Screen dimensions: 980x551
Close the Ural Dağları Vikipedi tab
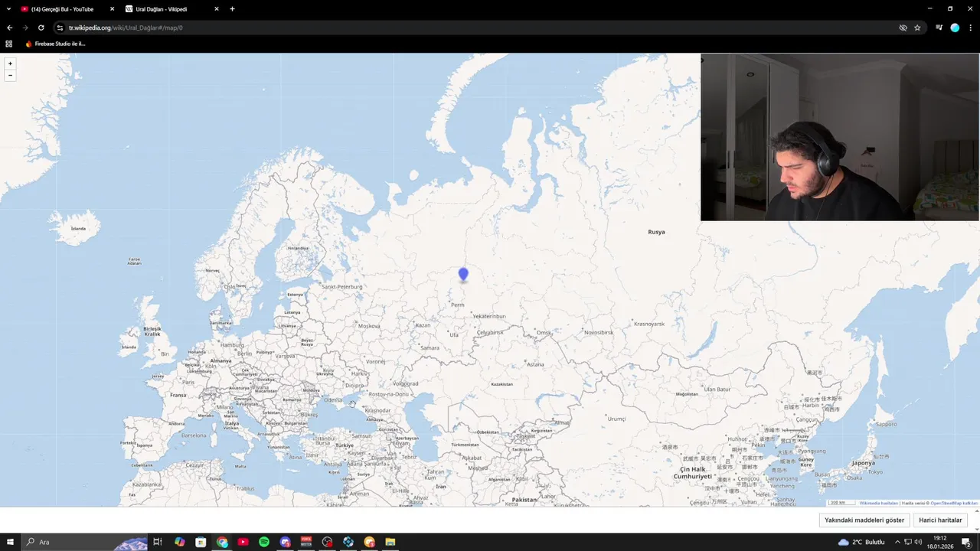(x=216, y=9)
